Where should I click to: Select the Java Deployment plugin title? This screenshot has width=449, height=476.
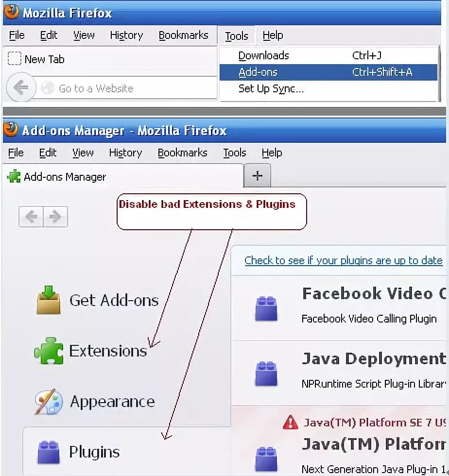point(374,358)
